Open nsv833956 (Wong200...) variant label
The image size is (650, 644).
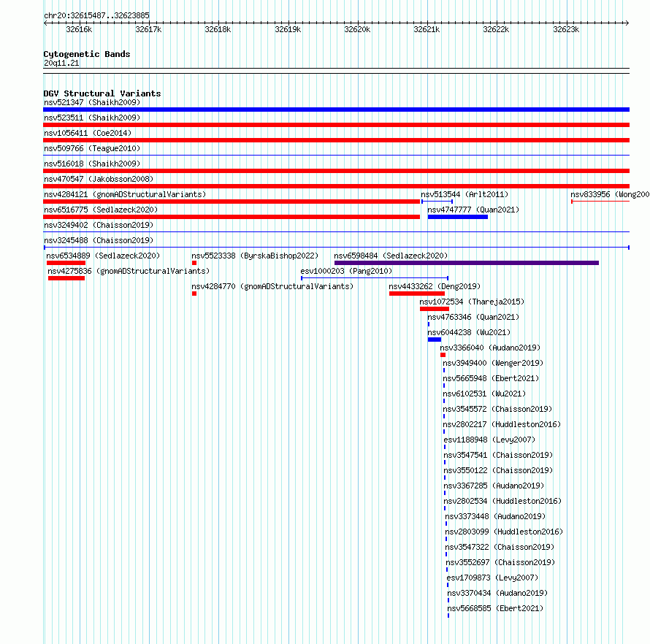pyautogui.click(x=610, y=194)
